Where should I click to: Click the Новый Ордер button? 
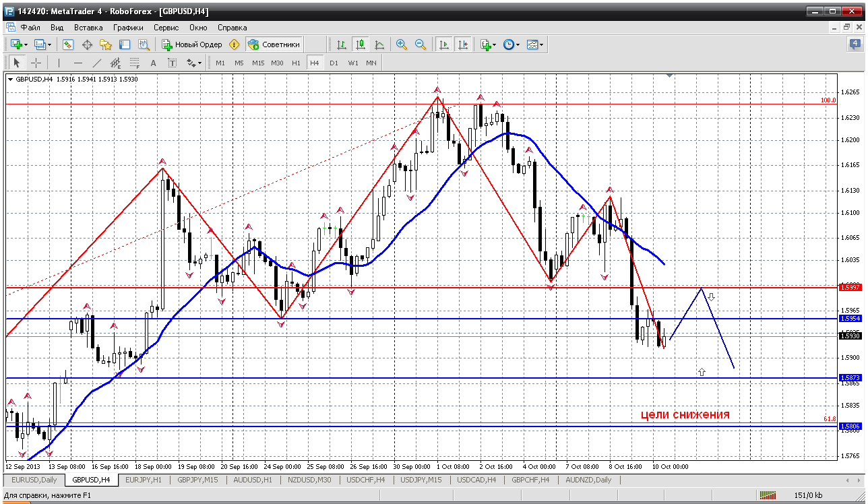(x=192, y=44)
